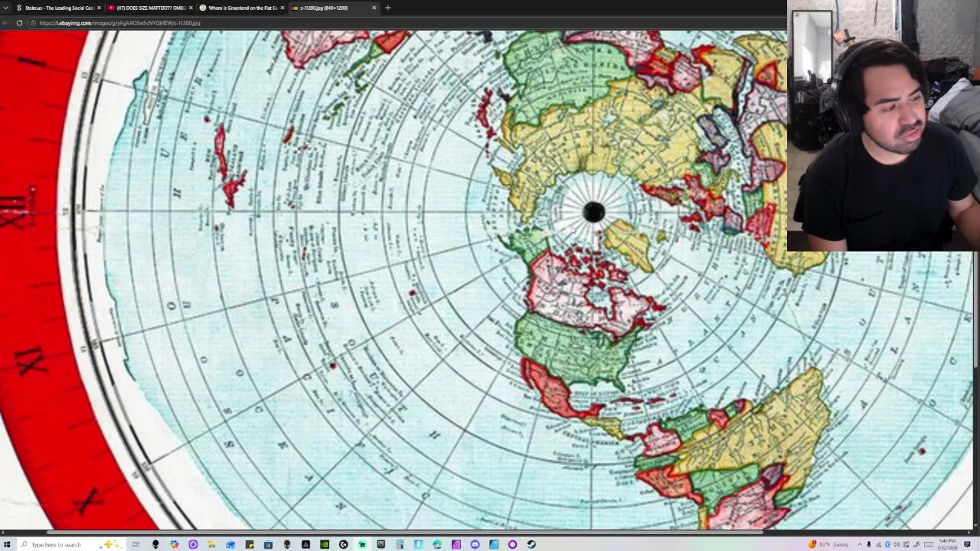Screen dimensions: 980x551
Task: Open Epic Games Launcher from the taskbar
Action: [381, 544]
